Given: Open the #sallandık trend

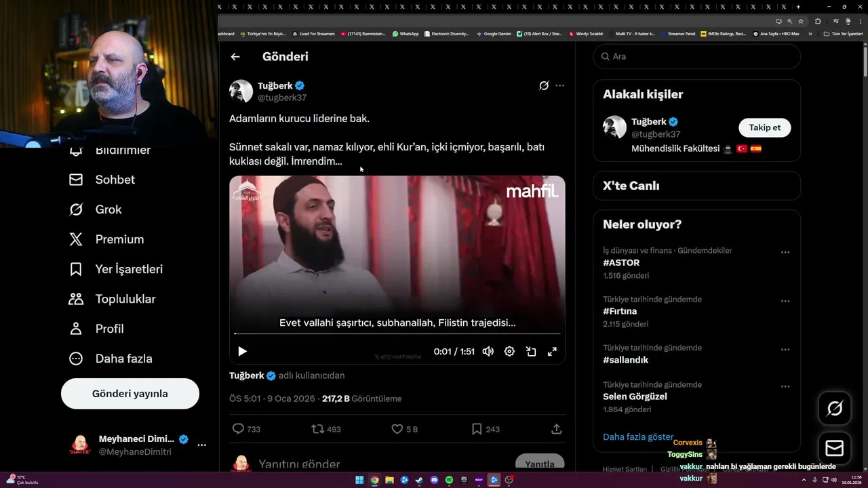Looking at the screenshot, I should (626, 360).
